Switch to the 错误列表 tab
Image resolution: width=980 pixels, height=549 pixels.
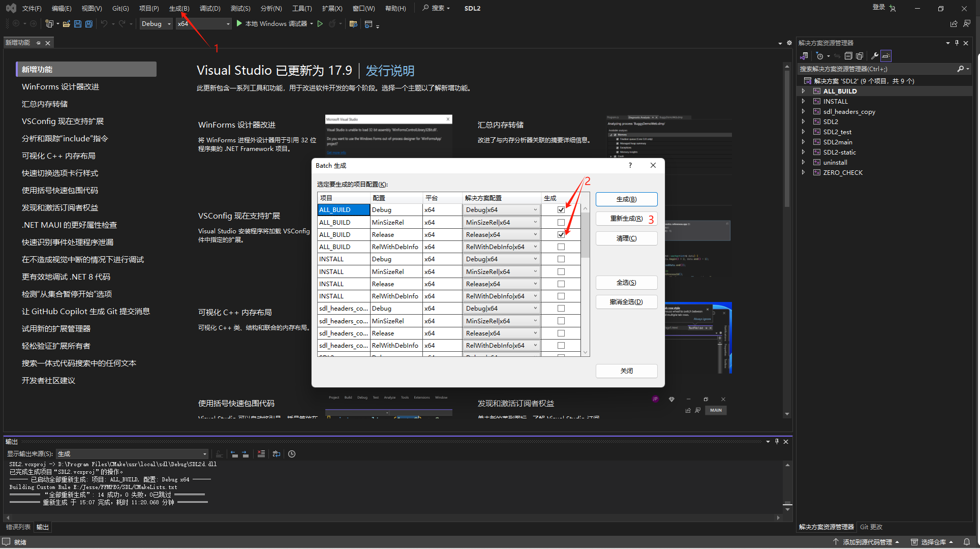(18, 527)
